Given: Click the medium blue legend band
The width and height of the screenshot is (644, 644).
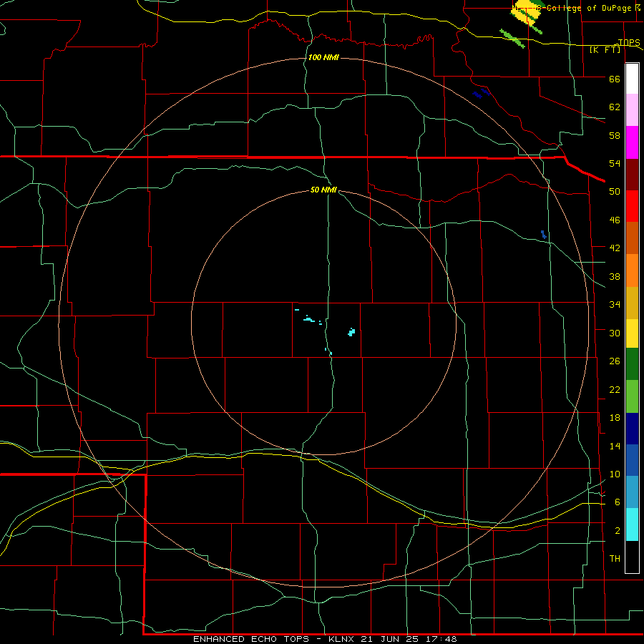Looking at the screenshot, I should [632, 460].
